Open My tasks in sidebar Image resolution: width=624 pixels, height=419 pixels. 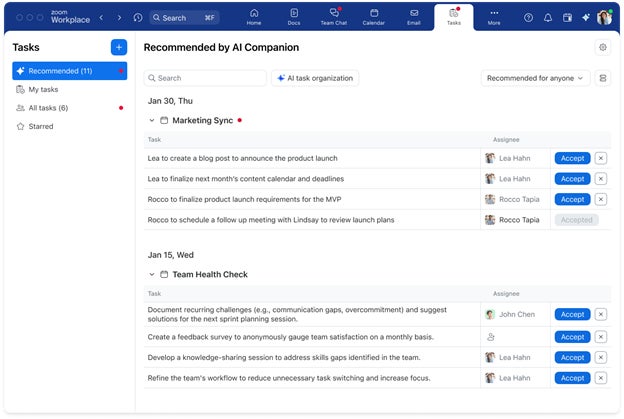tap(70, 90)
